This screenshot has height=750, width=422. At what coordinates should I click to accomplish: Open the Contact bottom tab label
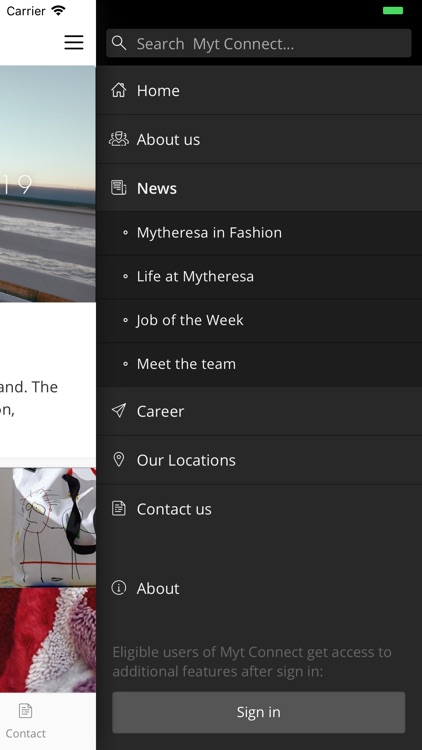pyautogui.click(x=25, y=733)
